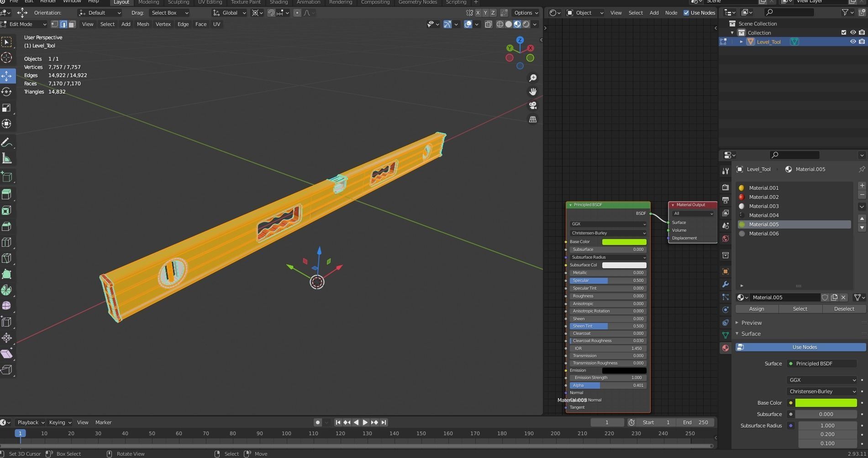Click Base Color swatch in Principled BSDF node
This screenshot has height=458, width=868.
[x=624, y=242]
